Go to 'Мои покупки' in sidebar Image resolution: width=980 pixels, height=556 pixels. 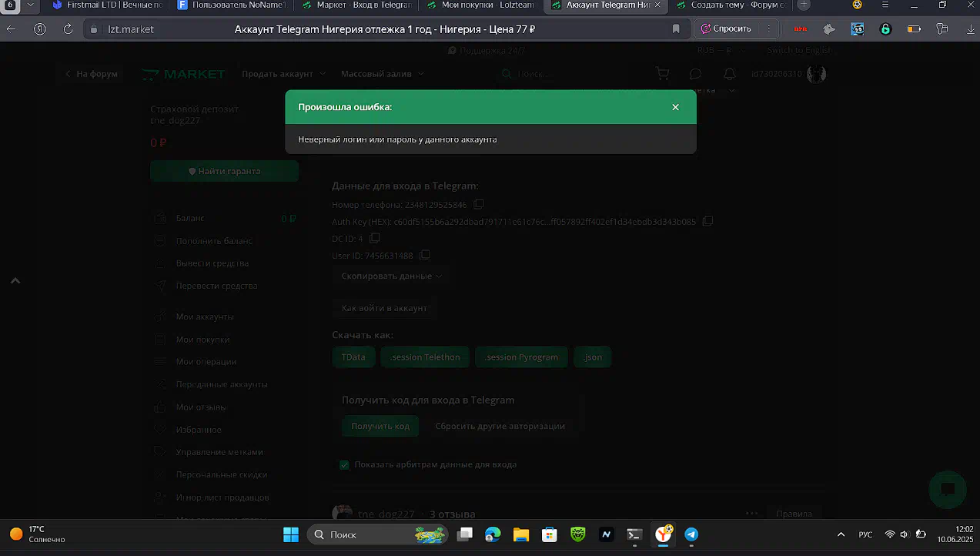tap(202, 340)
